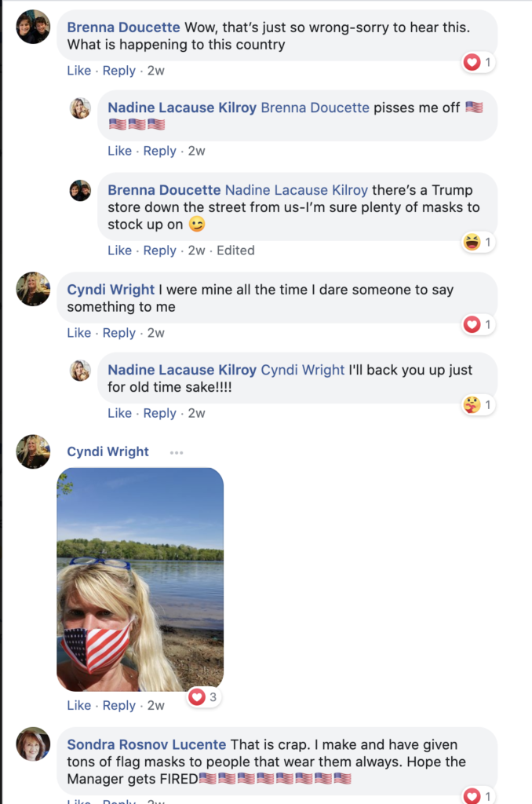Click tagged name Cyndi Wright in Nadine's reply
This screenshot has height=804, width=532.
[x=302, y=370]
